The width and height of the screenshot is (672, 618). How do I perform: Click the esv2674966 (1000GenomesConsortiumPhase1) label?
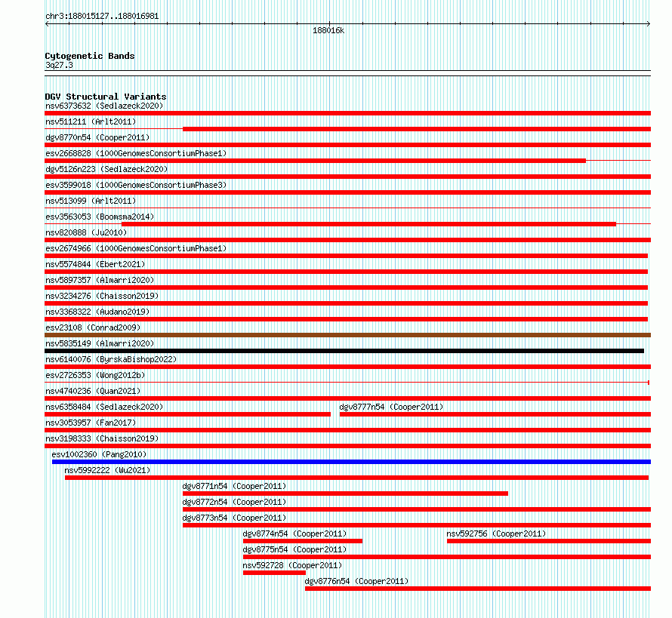click(136, 248)
